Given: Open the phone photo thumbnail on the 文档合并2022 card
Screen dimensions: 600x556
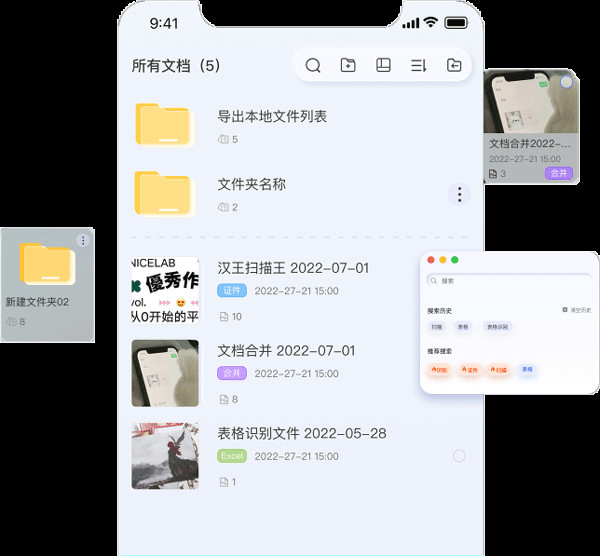Looking at the screenshot, I should (x=531, y=101).
